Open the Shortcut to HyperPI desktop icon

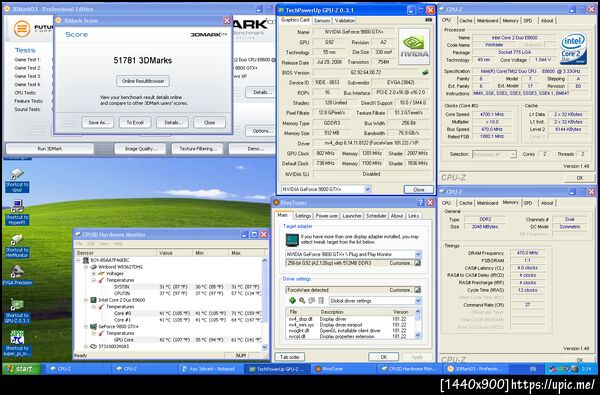[x=17, y=212]
